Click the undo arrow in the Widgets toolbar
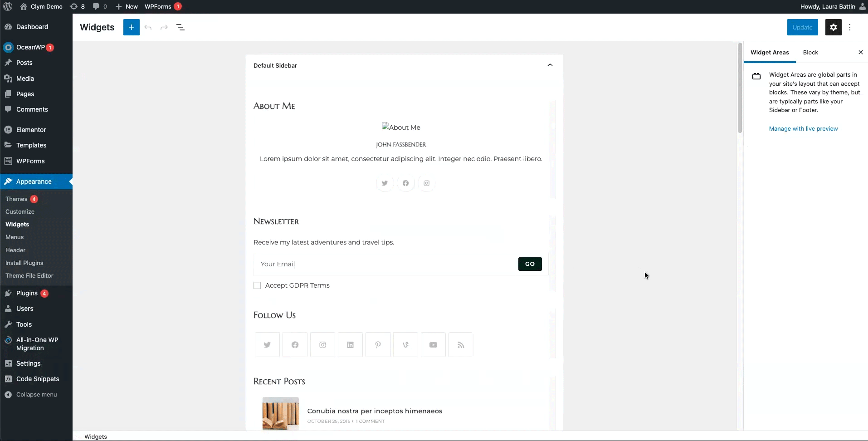868x441 pixels. click(x=148, y=27)
